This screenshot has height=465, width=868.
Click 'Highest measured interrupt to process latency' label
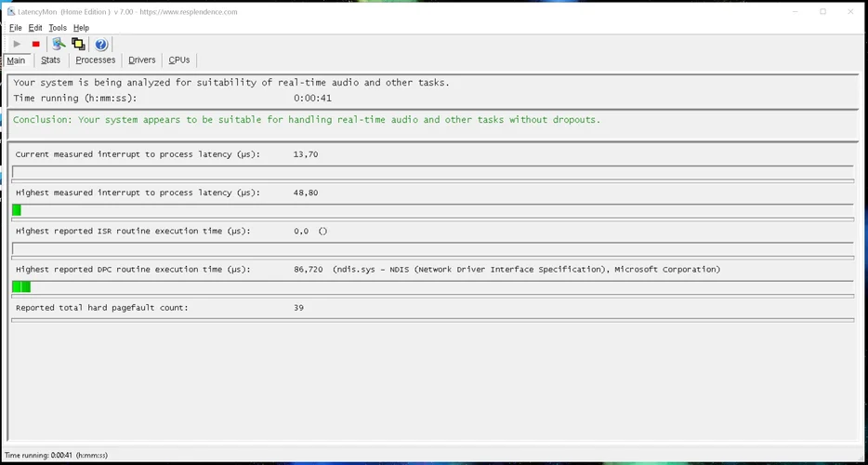[x=138, y=193]
